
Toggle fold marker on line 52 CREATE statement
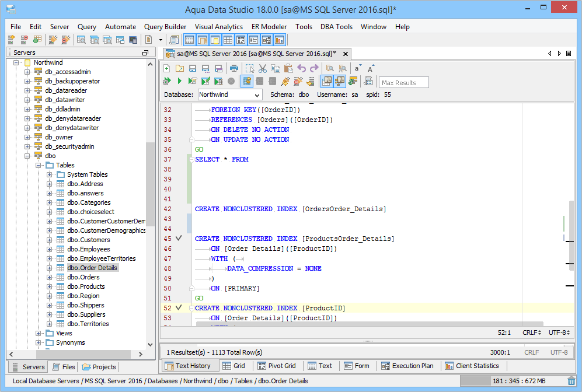191,308
